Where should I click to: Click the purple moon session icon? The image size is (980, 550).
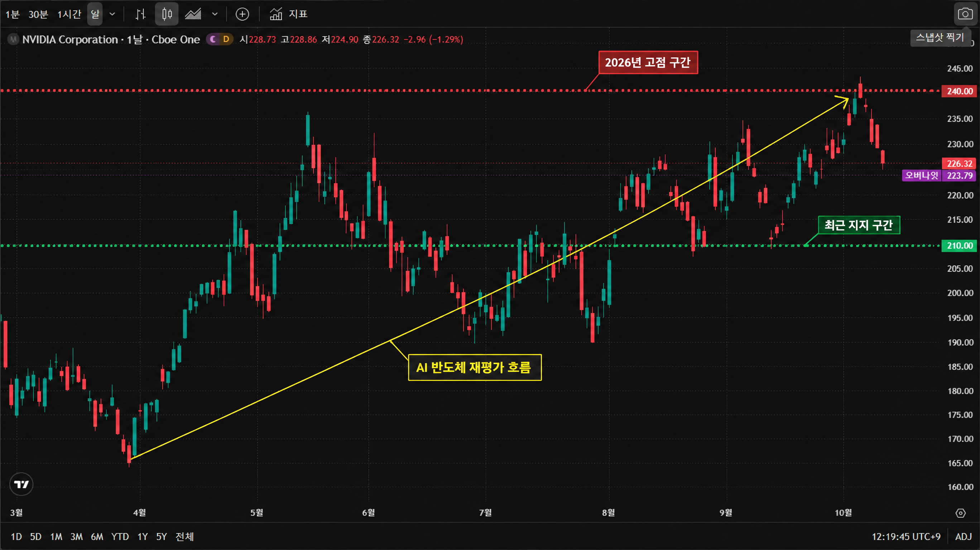[213, 39]
